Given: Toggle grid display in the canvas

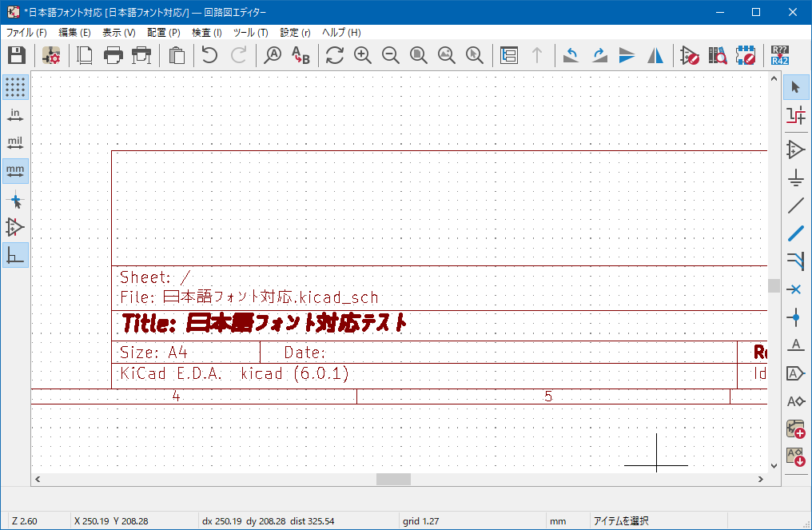Looking at the screenshot, I should point(15,87).
